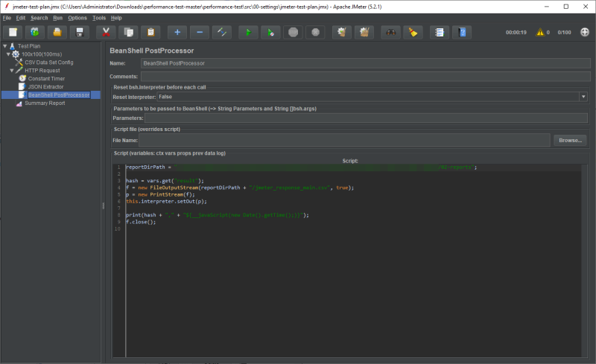Click the warning triangle error counter
596x364 pixels.
[540, 32]
